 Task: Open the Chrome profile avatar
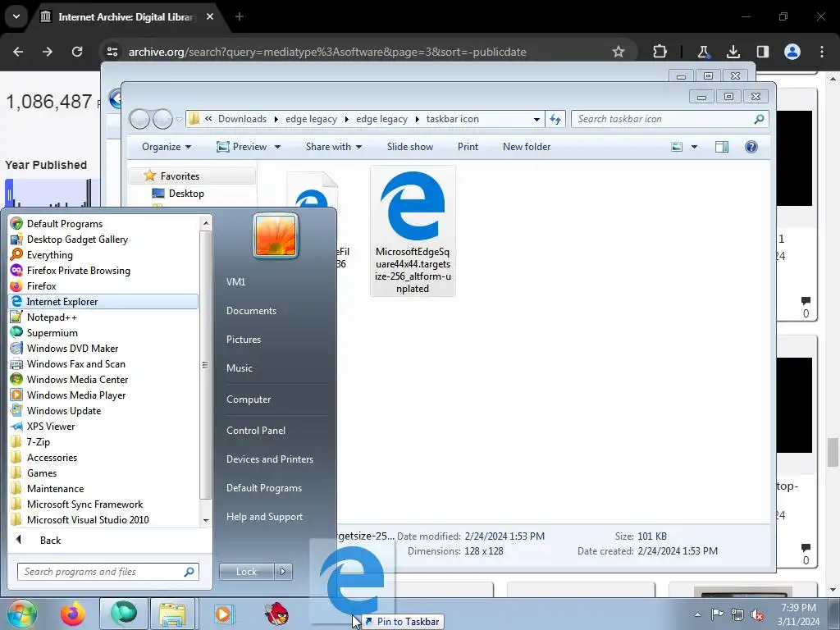tap(792, 52)
